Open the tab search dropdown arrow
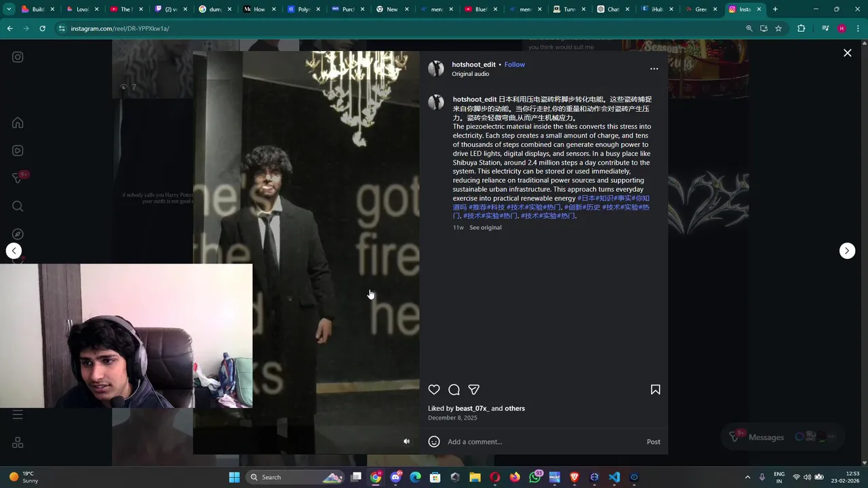This screenshot has width=868, height=488. point(9,9)
